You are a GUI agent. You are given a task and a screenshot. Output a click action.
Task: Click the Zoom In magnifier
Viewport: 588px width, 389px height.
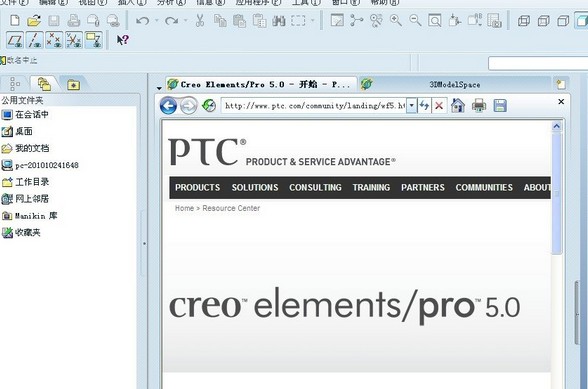pyautogui.click(x=396, y=20)
